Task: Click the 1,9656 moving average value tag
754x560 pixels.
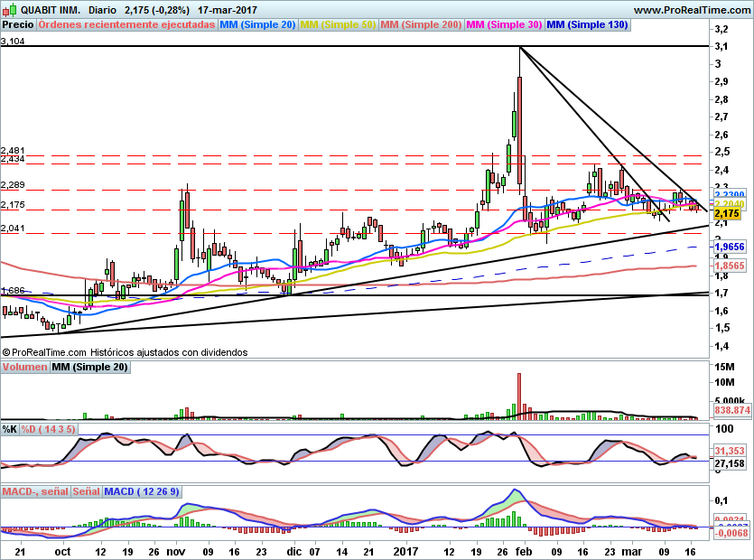Action: coord(730,247)
